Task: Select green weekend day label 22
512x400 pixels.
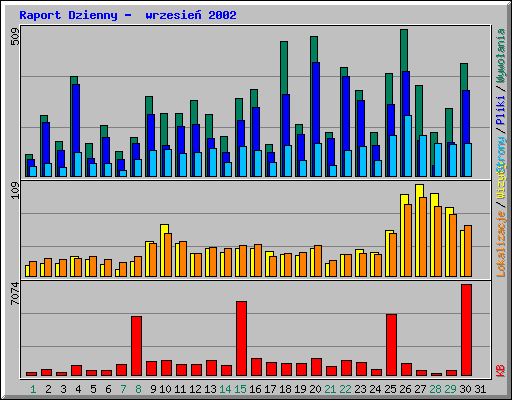Action: (345, 389)
